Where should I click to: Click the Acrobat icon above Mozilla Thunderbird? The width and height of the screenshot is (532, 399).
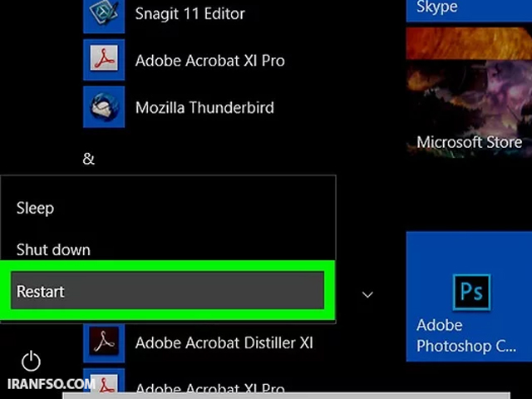coord(104,60)
